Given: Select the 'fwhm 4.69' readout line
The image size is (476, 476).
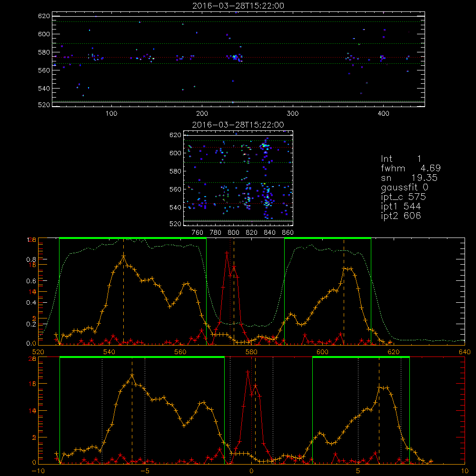Looking at the screenshot, I should point(411,168).
